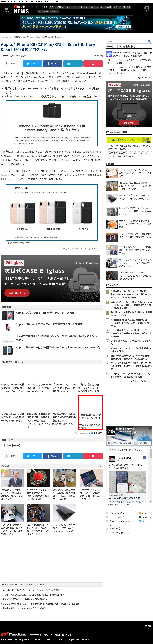
Task: Open the ご購読はこちら link
Action: [144, 78]
